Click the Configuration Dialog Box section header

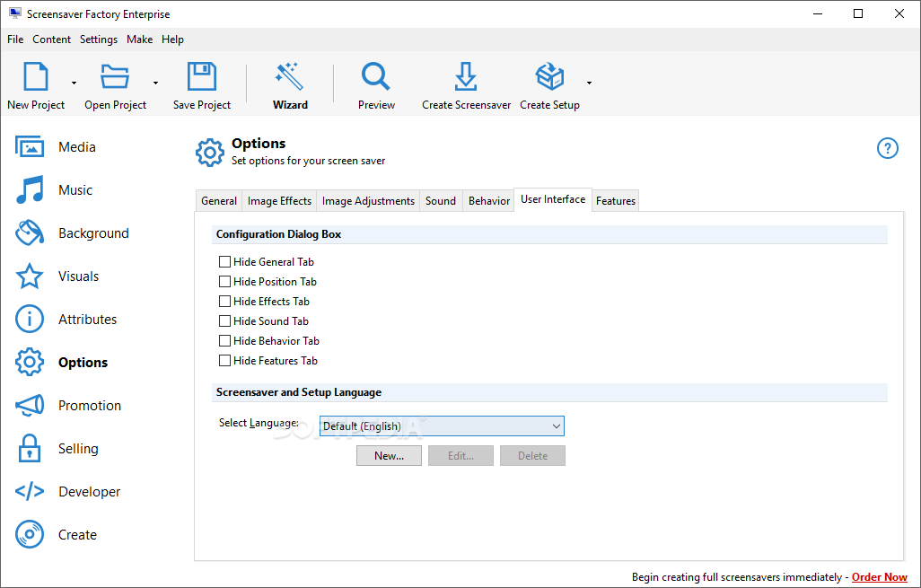pos(549,234)
